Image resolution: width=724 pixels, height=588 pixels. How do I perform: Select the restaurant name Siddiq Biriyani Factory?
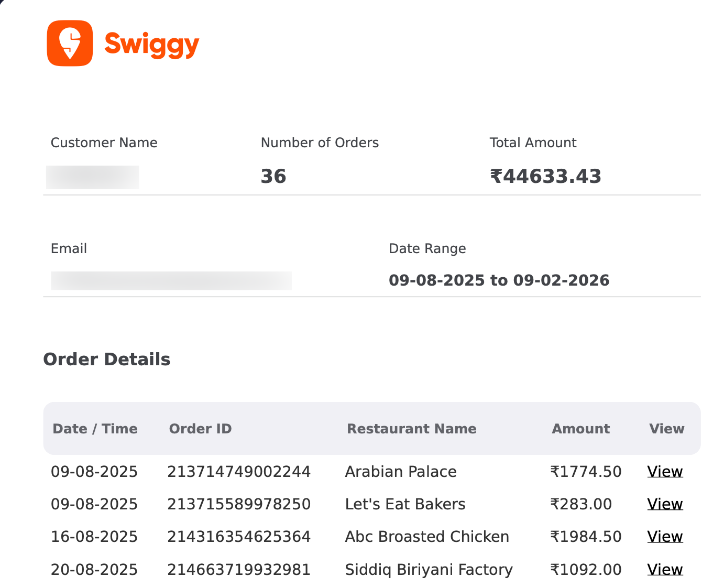click(x=429, y=569)
